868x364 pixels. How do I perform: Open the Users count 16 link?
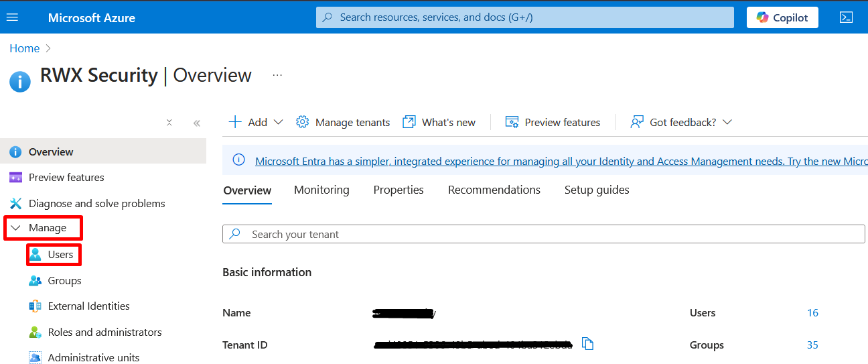[x=812, y=312]
